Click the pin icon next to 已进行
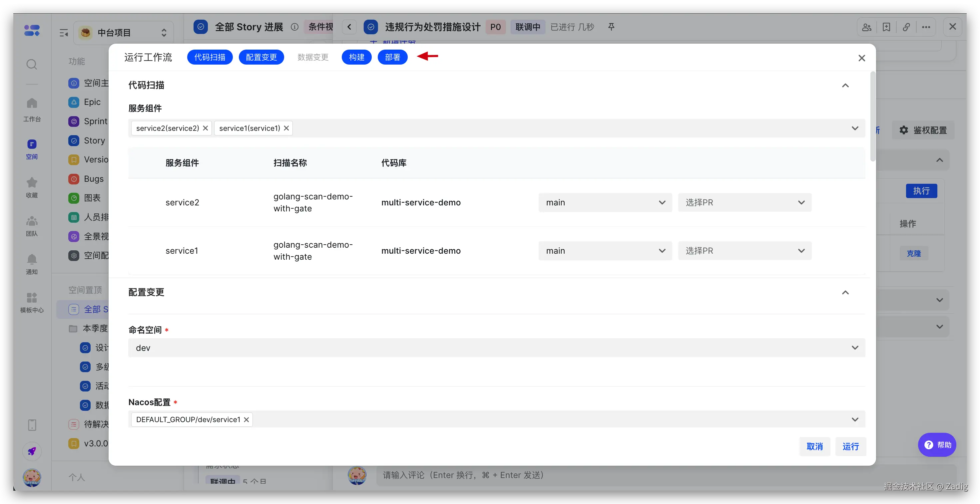The image size is (980, 504). pos(611,27)
